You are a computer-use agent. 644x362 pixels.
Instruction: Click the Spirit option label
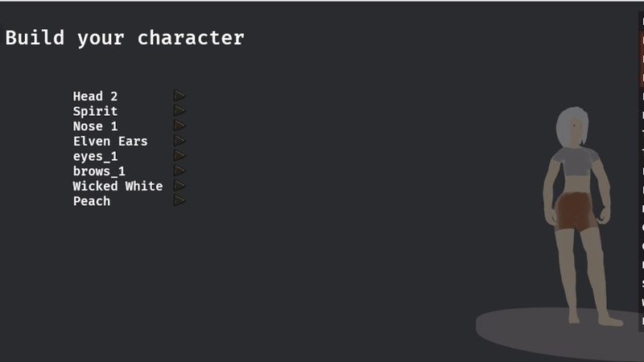coord(95,111)
